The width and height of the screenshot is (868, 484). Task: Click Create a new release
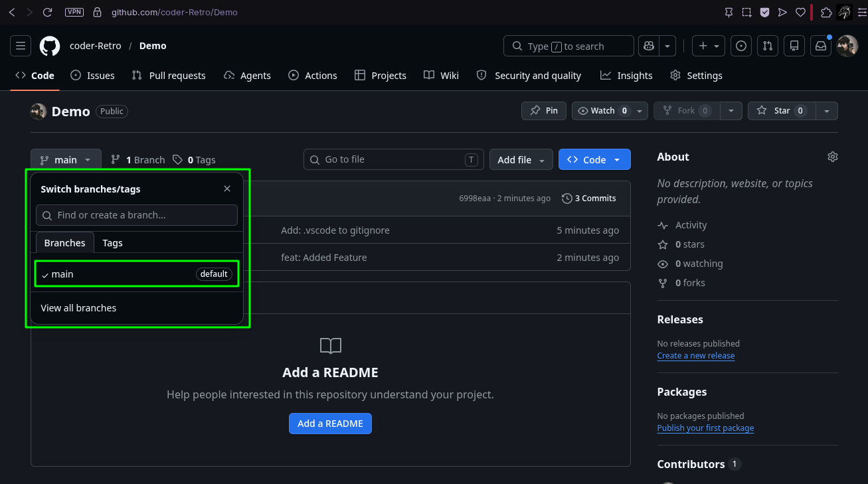(696, 356)
